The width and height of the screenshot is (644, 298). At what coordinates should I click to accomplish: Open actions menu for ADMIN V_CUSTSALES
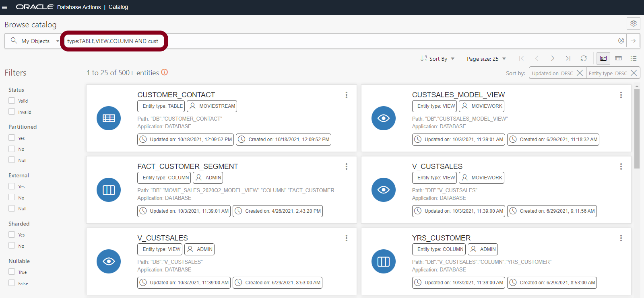[346, 238]
